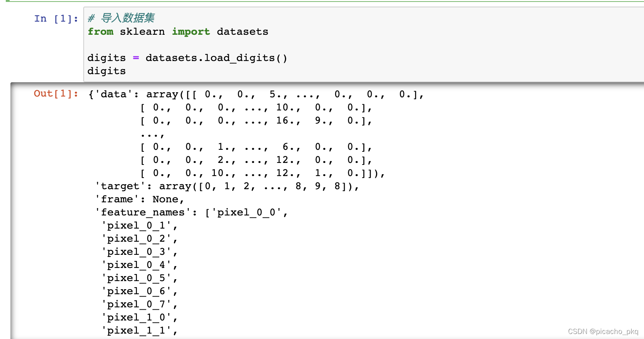This screenshot has width=644, height=339.
Task: Click the 'pixel_0_4' entry in output
Action: pyautogui.click(x=139, y=265)
